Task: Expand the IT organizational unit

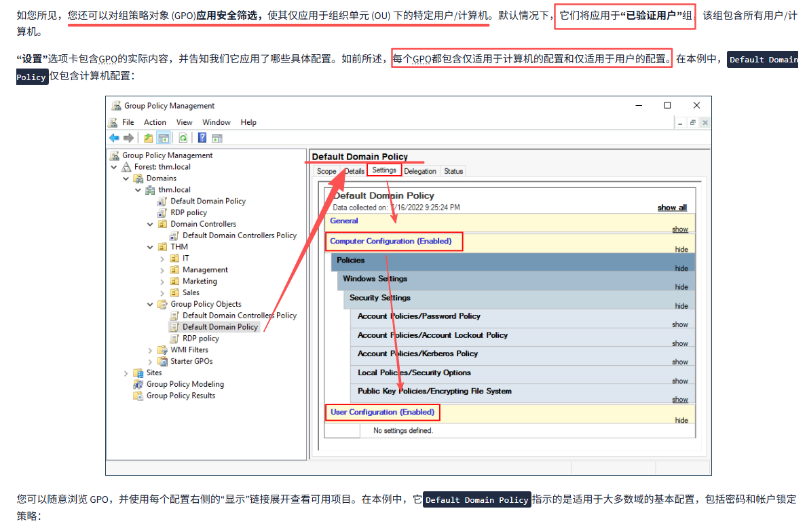Action: point(162,259)
